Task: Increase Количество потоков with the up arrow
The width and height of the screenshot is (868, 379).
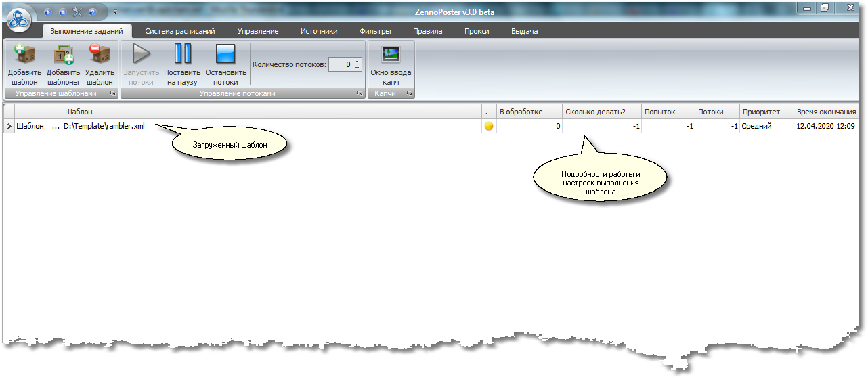Action: tap(357, 62)
